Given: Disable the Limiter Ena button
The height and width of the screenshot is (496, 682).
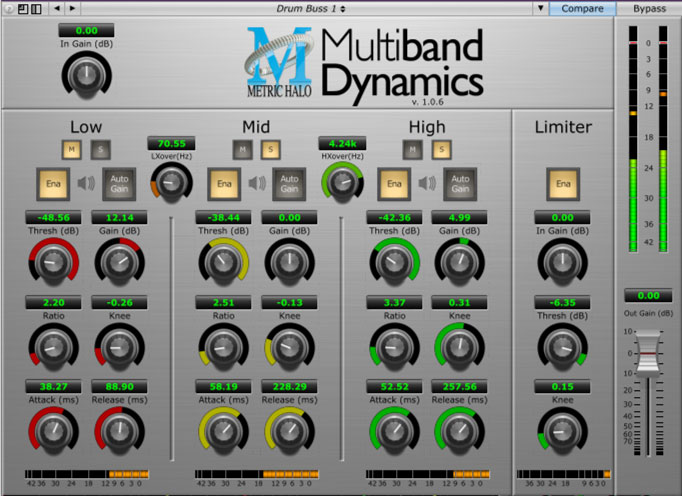Looking at the screenshot, I should (563, 184).
